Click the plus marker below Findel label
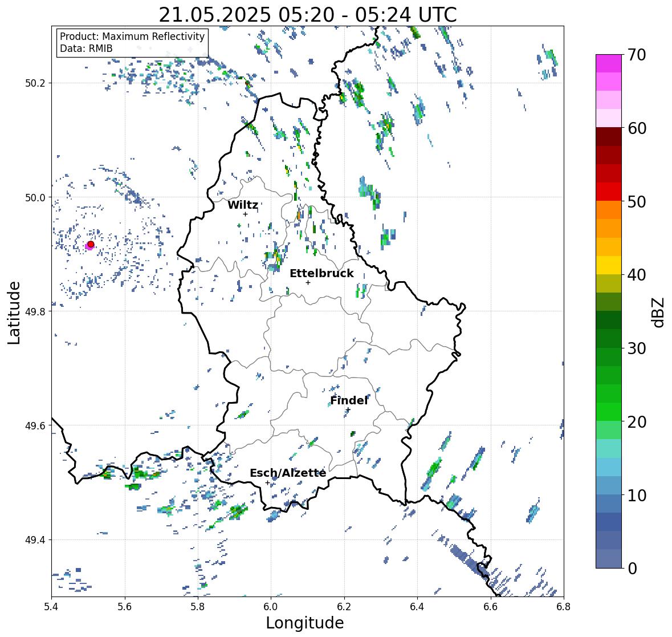Viewport: 672px width, 637px height. tap(348, 410)
